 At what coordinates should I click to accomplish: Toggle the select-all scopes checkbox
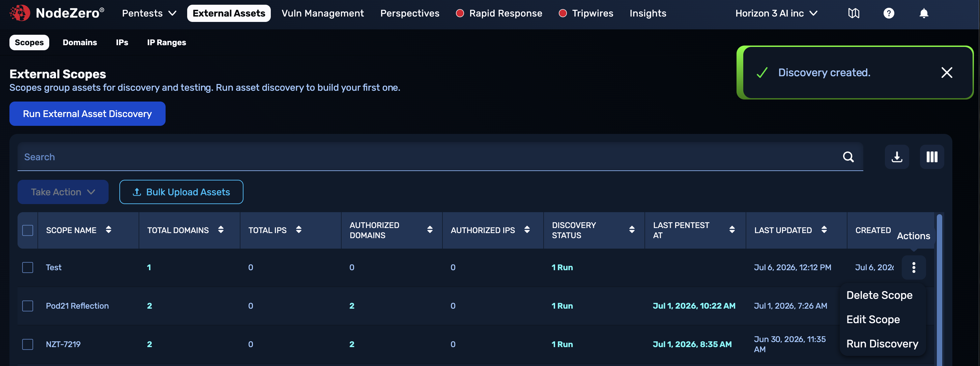click(28, 230)
